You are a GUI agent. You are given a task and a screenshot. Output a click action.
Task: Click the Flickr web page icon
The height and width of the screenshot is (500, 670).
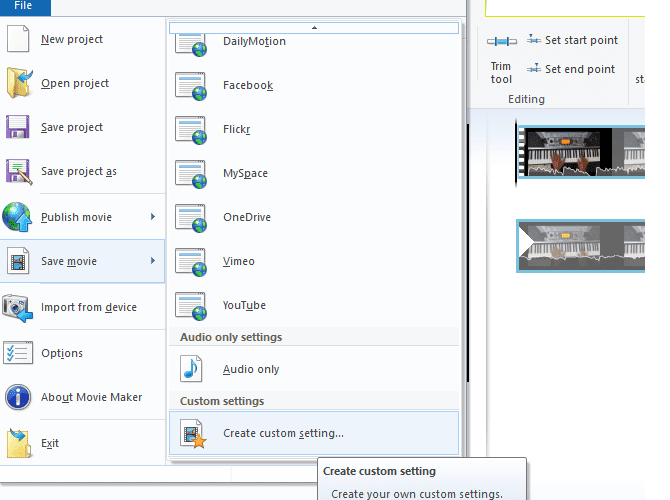coord(191,130)
